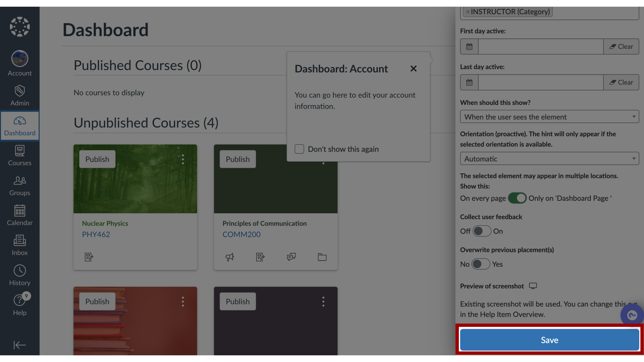The image size is (644, 362).
Task: Click the Preview of screenshot monitor icon
Action: coord(533,286)
